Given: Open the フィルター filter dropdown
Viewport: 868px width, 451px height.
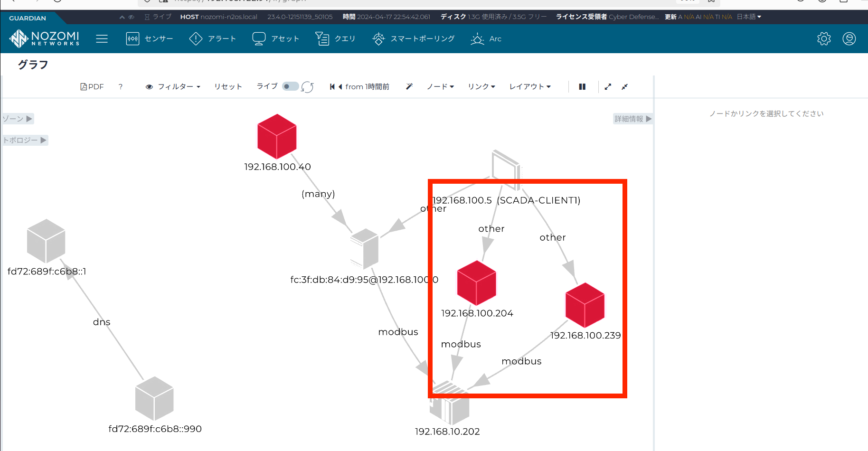Looking at the screenshot, I should [x=174, y=87].
